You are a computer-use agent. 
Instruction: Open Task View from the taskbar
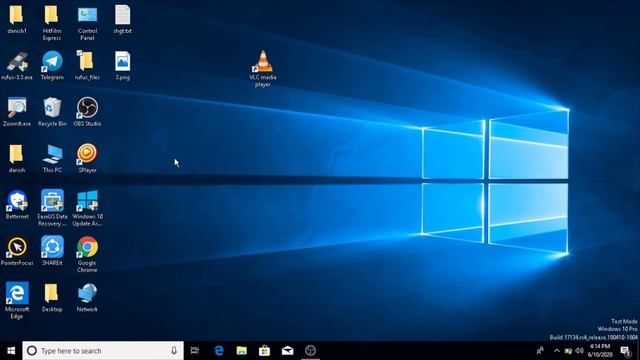(x=195, y=351)
